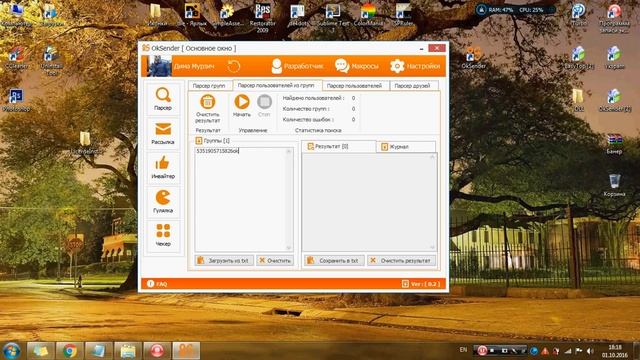Open Макросы in the header
The image size is (640, 360).
[357, 66]
